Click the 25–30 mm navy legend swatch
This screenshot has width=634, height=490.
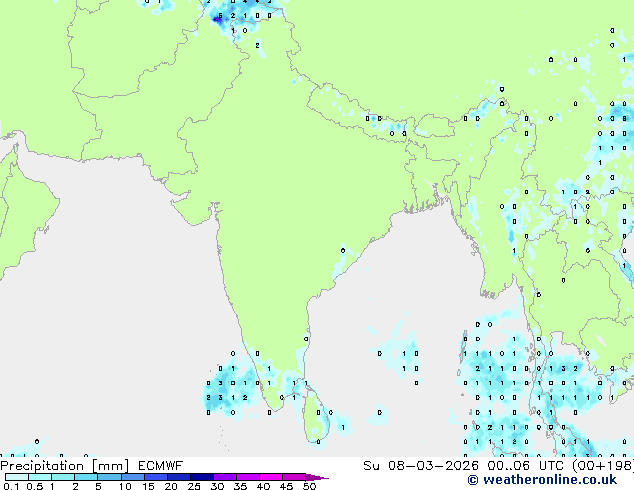pos(201,477)
